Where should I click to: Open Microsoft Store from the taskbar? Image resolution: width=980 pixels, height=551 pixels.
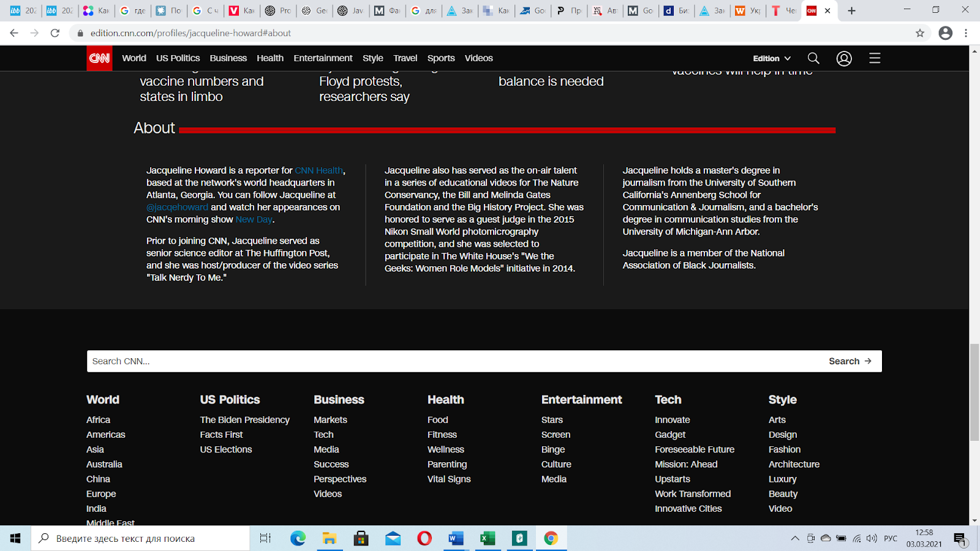(x=361, y=538)
